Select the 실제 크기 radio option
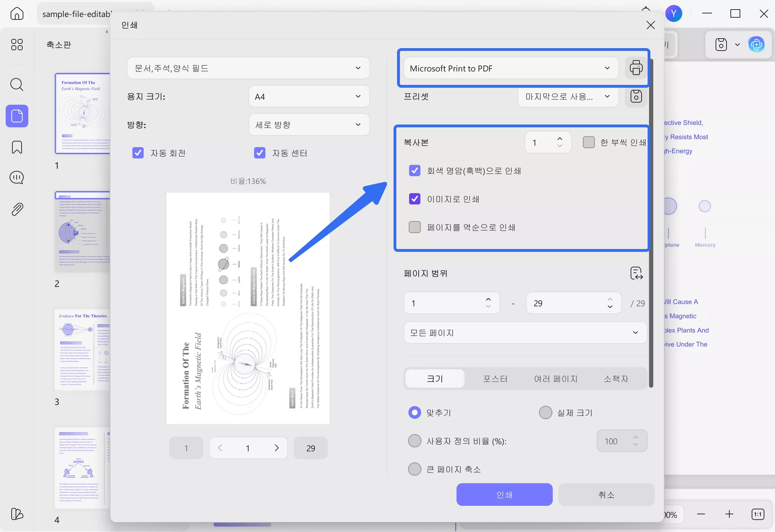This screenshot has width=775, height=532. click(x=545, y=412)
